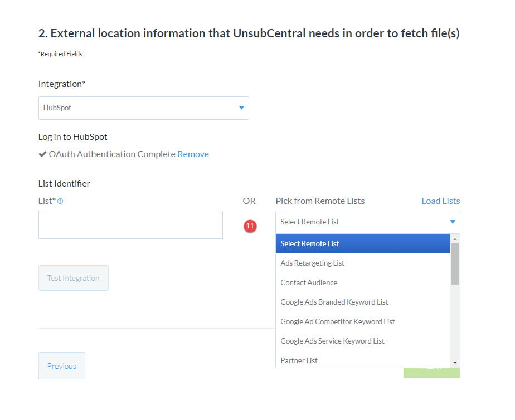
Task: Pick Google Ad Competitor Keyword List
Action: (363, 321)
